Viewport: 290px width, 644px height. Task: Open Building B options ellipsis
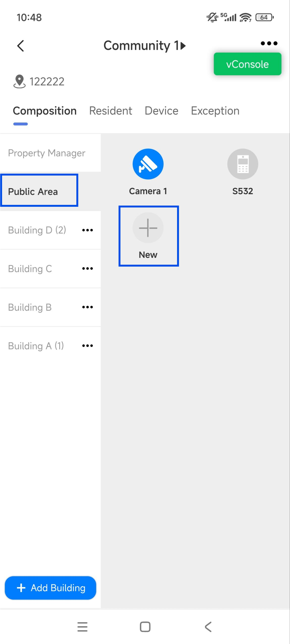[87, 307]
